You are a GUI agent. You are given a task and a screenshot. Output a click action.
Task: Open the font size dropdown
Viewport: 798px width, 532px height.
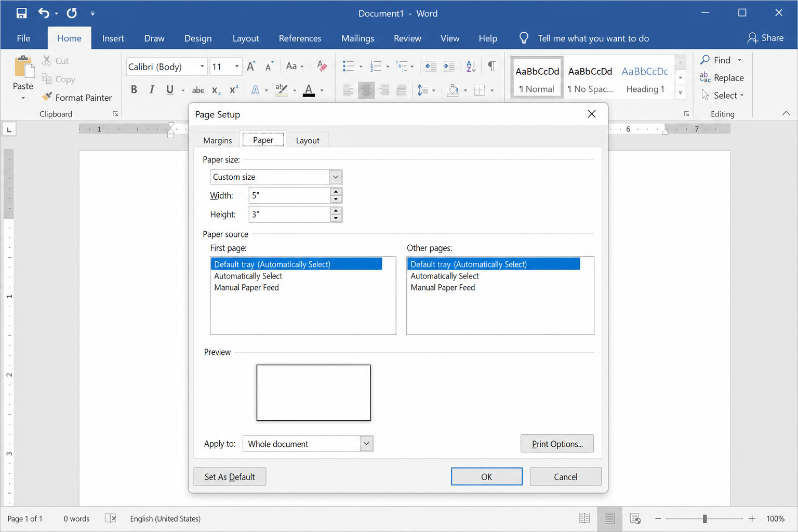(237, 66)
